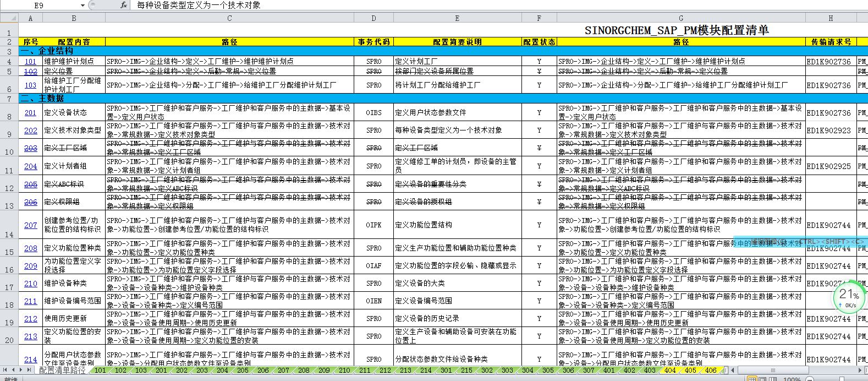
Task: Follow hyperlink 202 in column A
Action: (x=30, y=130)
